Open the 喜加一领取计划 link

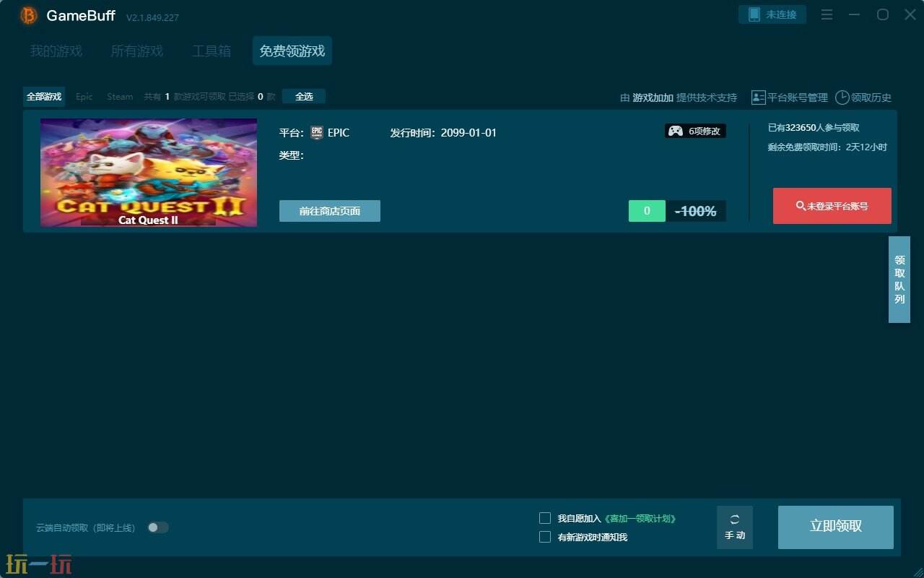[x=639, y=519]
